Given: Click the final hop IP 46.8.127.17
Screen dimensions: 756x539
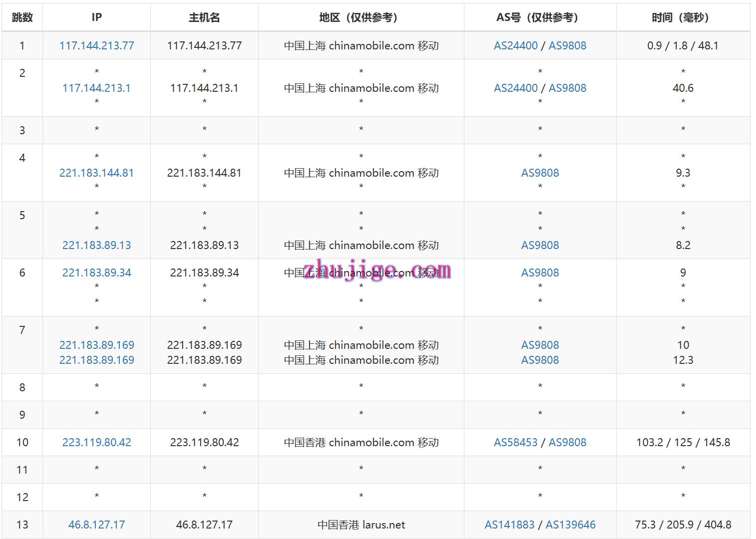Looking at the screenshot, I should [96, 525].
